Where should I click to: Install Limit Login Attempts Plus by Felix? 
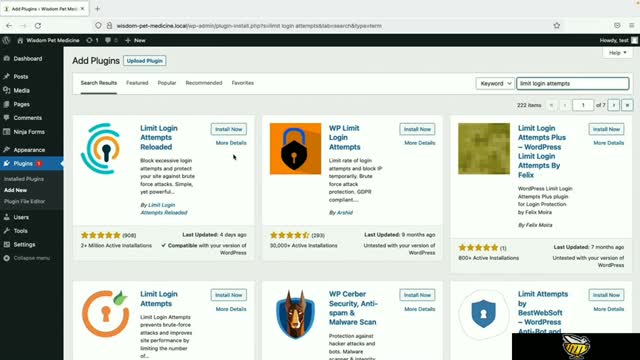pyautogui.click(x=606, y=129)
